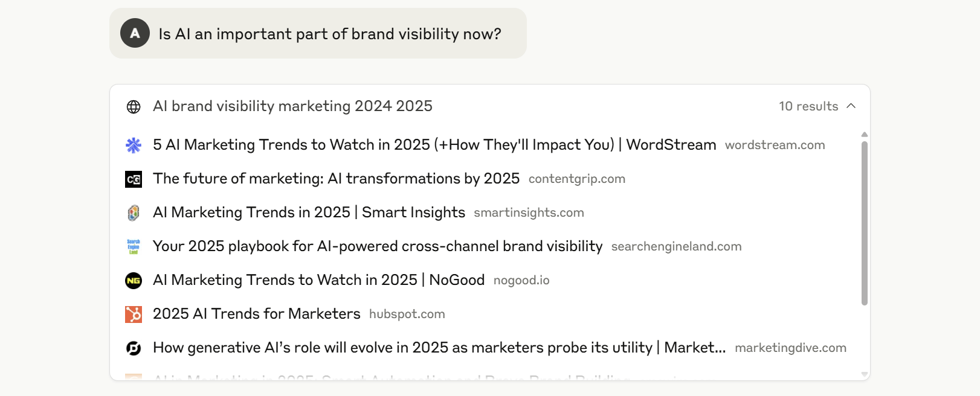980x396 pixels.
Task: Click the Search Engine Land favicon
Action: pos(134,247)
